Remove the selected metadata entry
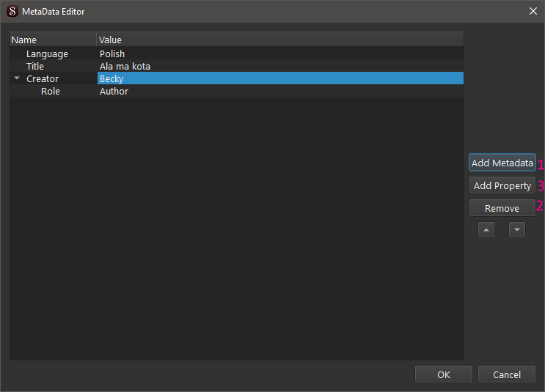 (502, 208)
